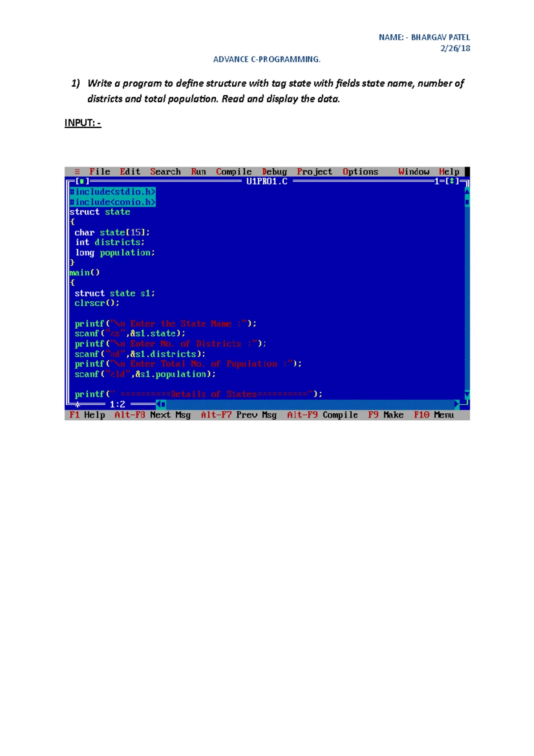Click the horizontal scrollbar left arrow
The image size is (534, 756).
click(x=159, y=404)
